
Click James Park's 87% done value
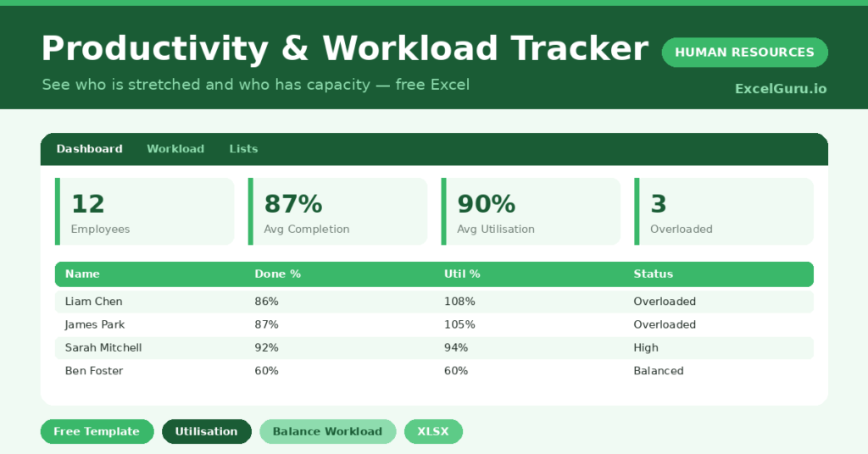(266, 324)
